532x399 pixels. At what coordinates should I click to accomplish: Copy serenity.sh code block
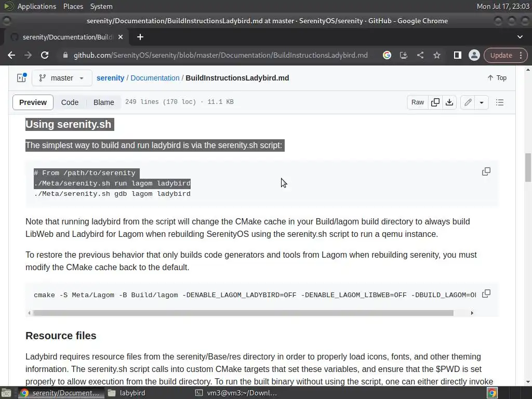click(x=486, y=171)
